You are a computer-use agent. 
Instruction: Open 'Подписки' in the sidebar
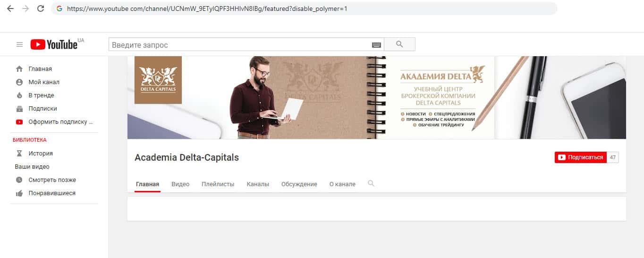pos(42,108)
